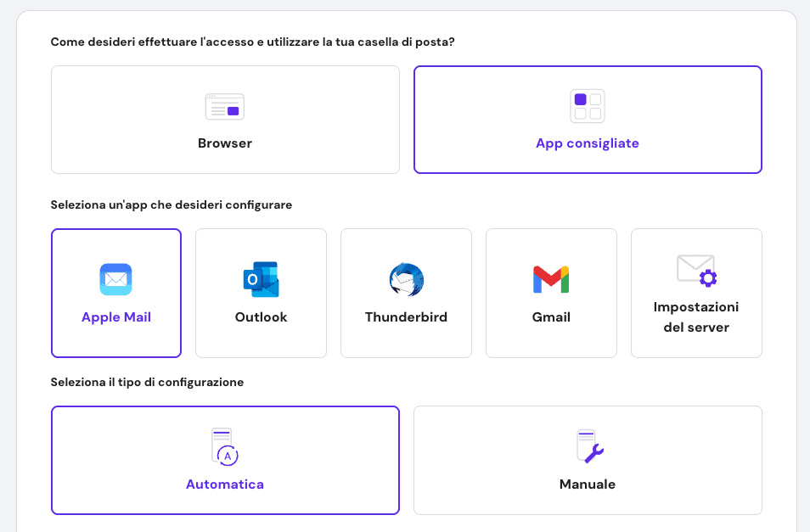Select the App consigliate grid icon
810x532 pixels.
coord(588,105)
